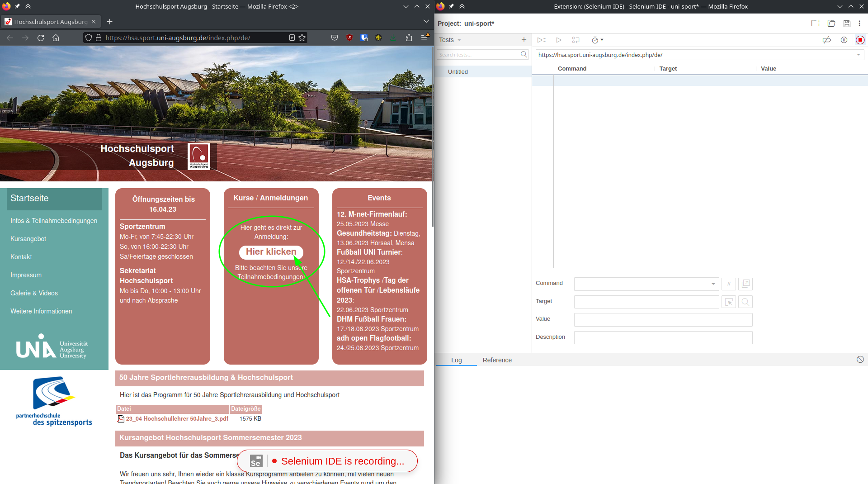Screen dimensions: 868x484
Task: Click the pause on exceptions icon
Action: click(x=844, y=40)
